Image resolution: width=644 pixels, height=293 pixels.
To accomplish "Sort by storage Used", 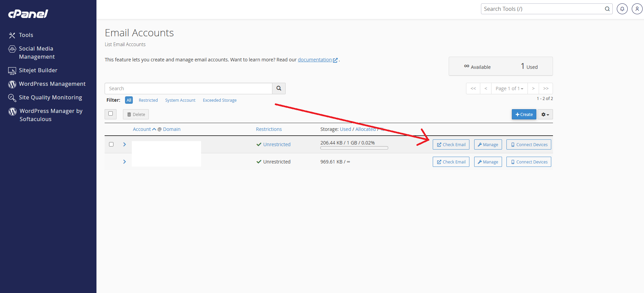I will pos(345,129).
